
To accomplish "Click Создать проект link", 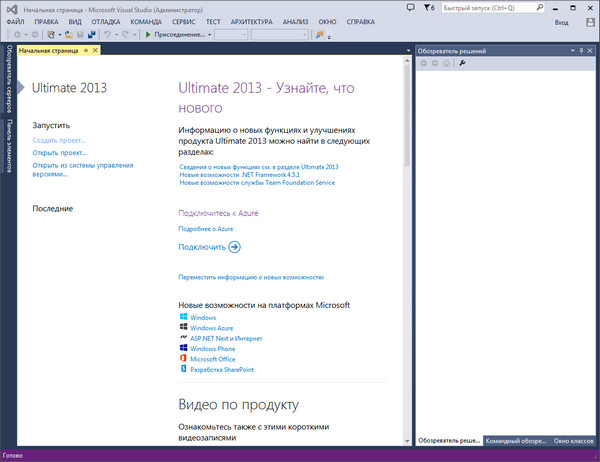I will tap(59, 140).
